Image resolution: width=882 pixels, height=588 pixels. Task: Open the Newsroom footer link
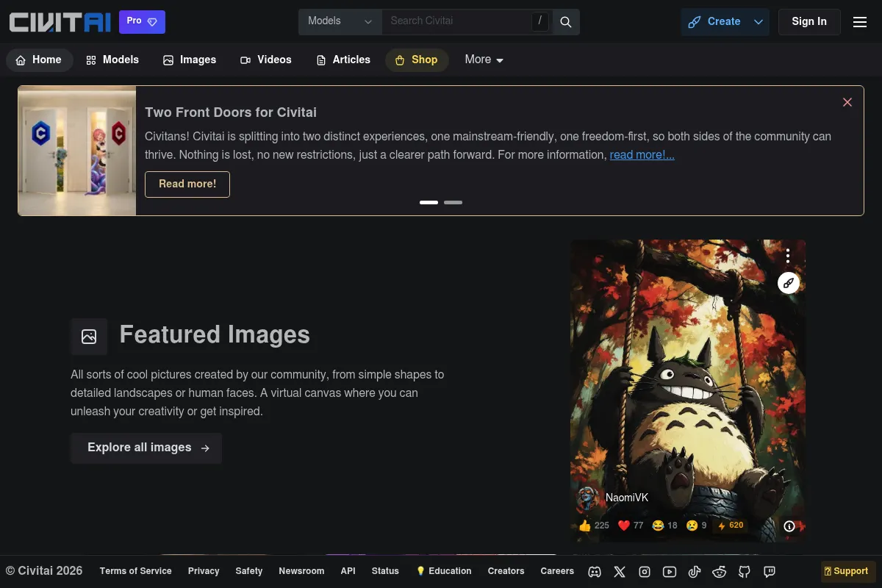coord(301,571)
